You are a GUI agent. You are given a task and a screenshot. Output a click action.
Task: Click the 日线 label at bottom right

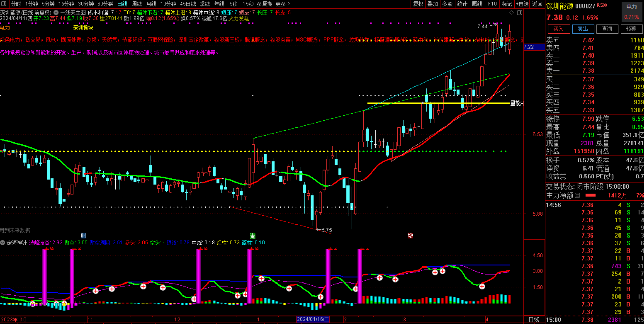click(x=534, y=319)
